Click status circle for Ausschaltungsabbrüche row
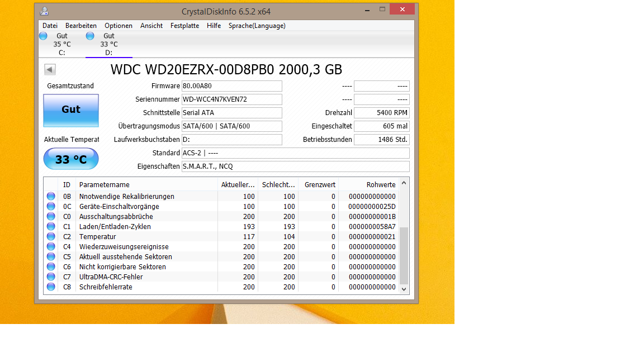Image resolution: width=644 pixels, height=362 pixels. tap(51, 216)
